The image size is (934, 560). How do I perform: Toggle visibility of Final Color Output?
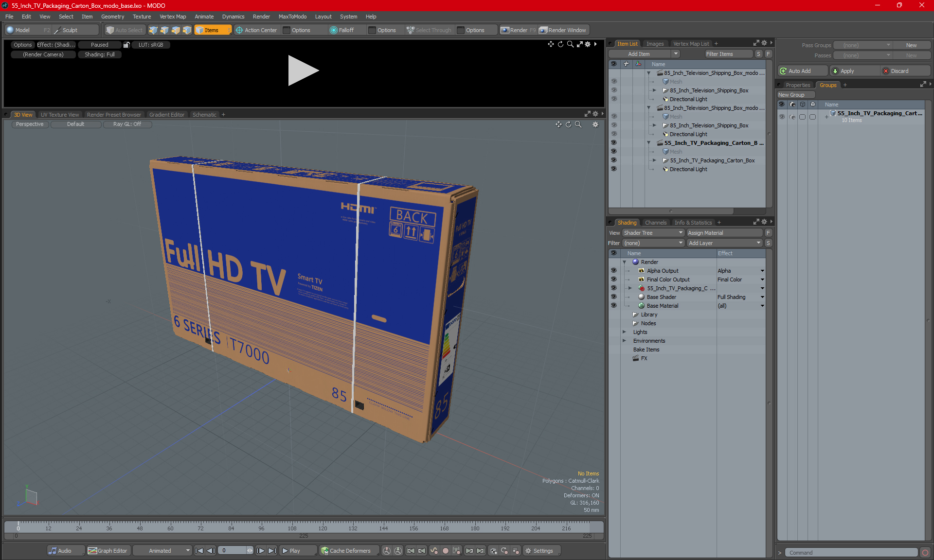(613, 280)
